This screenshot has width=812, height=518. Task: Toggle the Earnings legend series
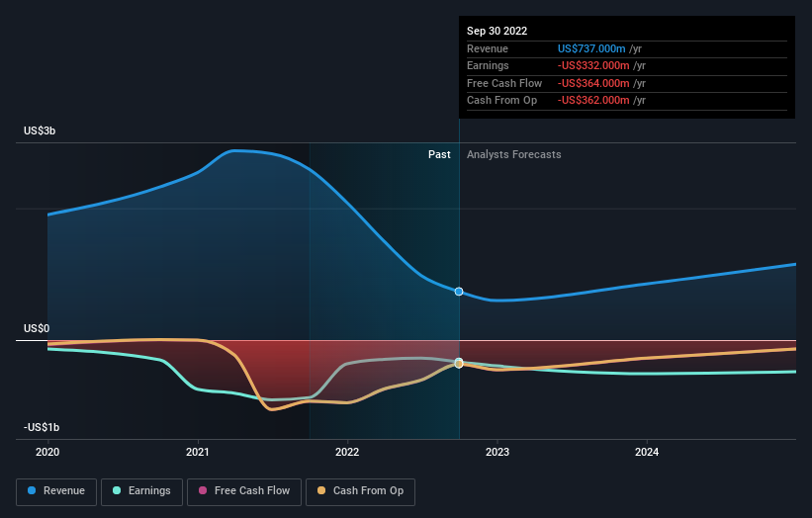(x=141, y=491)
